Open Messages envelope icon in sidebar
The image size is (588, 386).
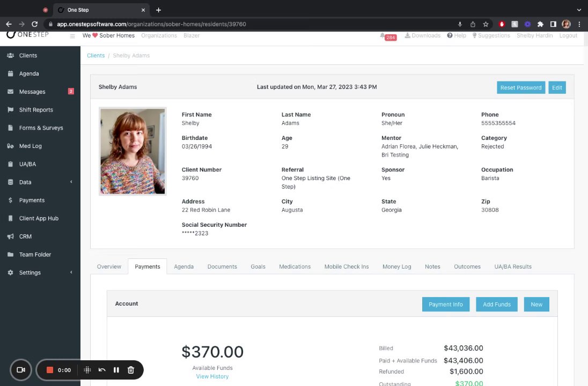tap(11, 92)
